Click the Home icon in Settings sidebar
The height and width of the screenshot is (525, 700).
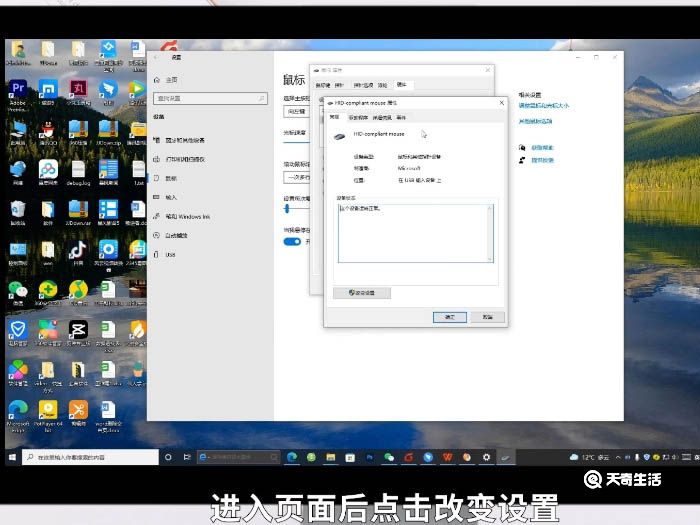(x=157, y=80)
